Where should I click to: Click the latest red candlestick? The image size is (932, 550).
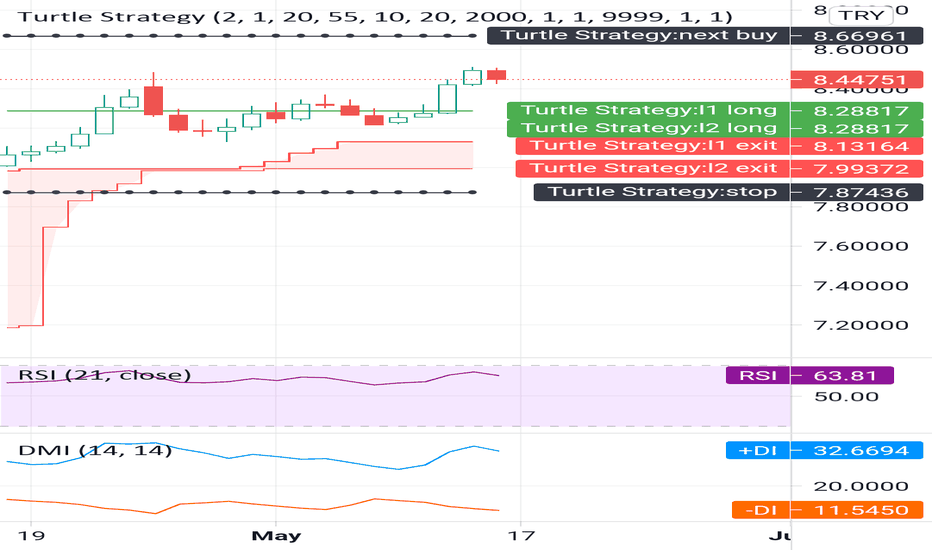(496, 75)
